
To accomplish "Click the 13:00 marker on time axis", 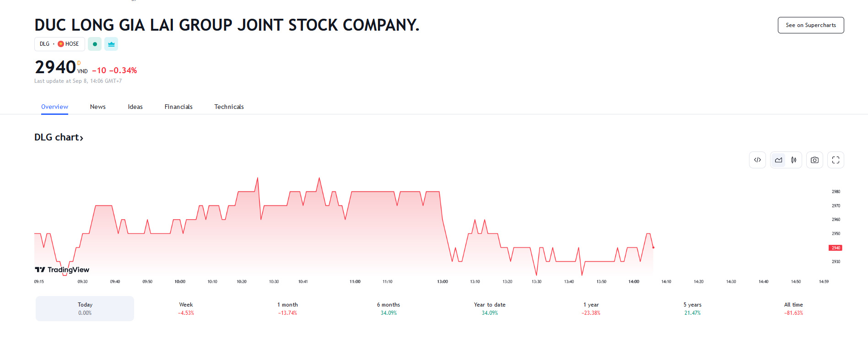I will click(x=442, y=281).
